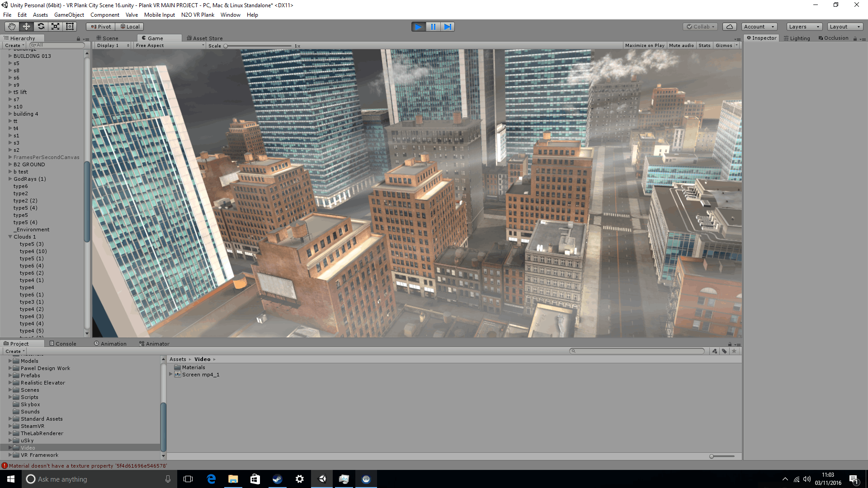Select the Rotate tool
Image resolution: width=868 pixels, height=488 pixels.
pos(41,27)
